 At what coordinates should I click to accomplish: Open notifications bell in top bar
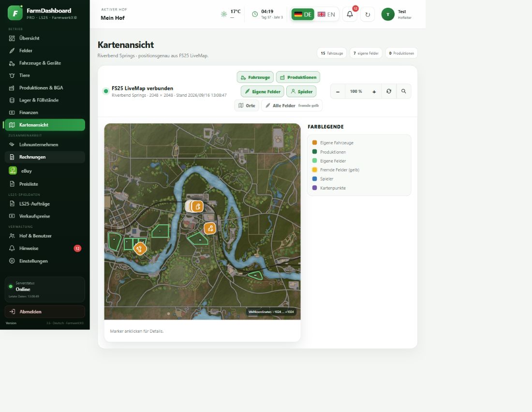(x=350, y=14)
